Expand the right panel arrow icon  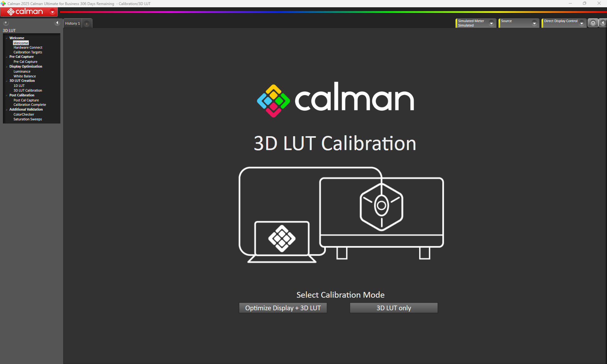603,23
